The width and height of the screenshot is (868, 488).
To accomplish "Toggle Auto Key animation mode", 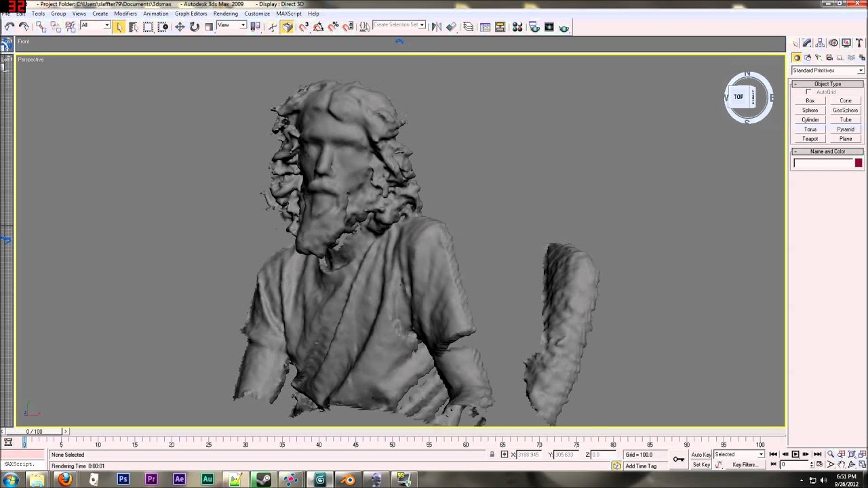I will pyautogui.click(x=701, y=455).
